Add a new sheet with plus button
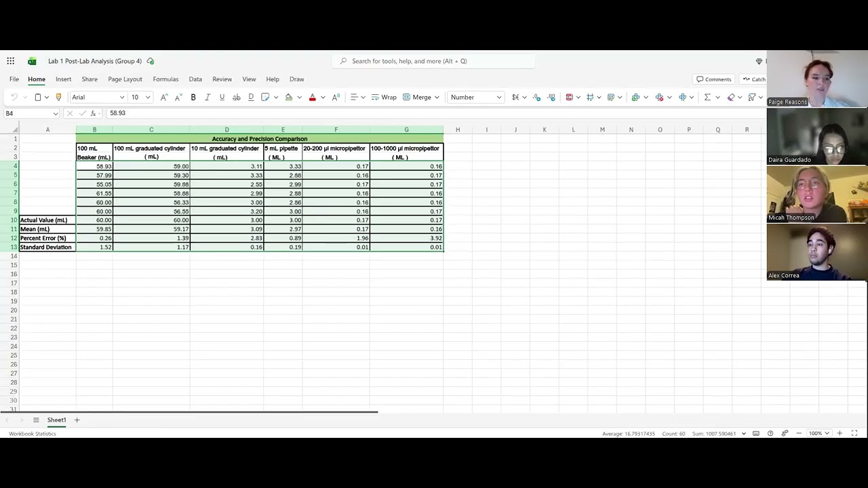The height and width of the screenshot is (488, 868). [77, 420]
